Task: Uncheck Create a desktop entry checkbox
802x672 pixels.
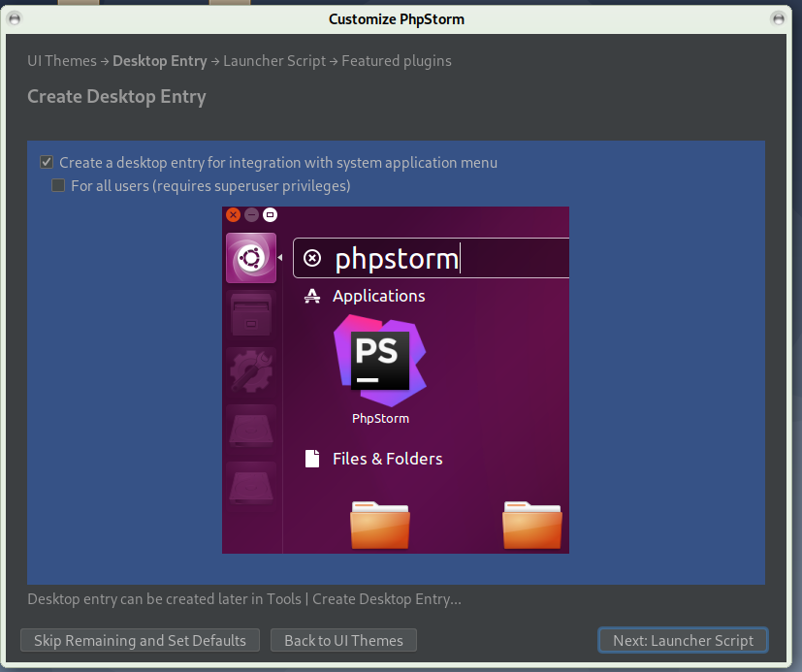Action: coord(47,163)
